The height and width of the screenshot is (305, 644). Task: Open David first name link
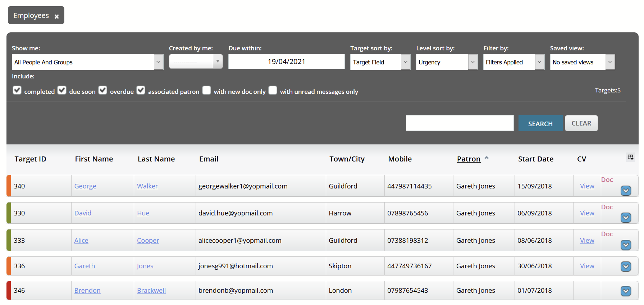(x=83, y=213)
